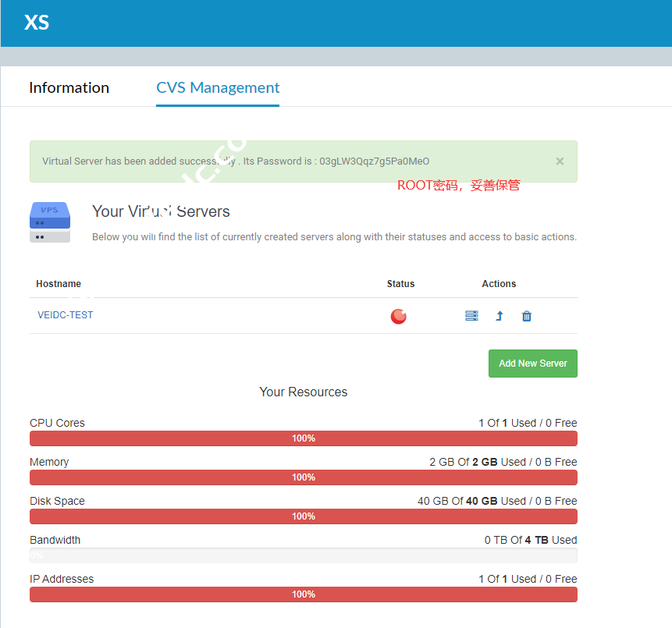
Task: Click the CPU Cores usage bar
Action: pyautogui.click(x=303, y=438)
